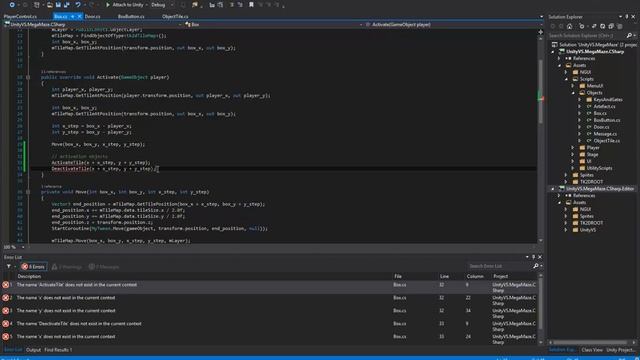The width and height of the screenshot is (640, 360).
Task: Select the MenuUI folder
Action: click(x=595, y=86)
